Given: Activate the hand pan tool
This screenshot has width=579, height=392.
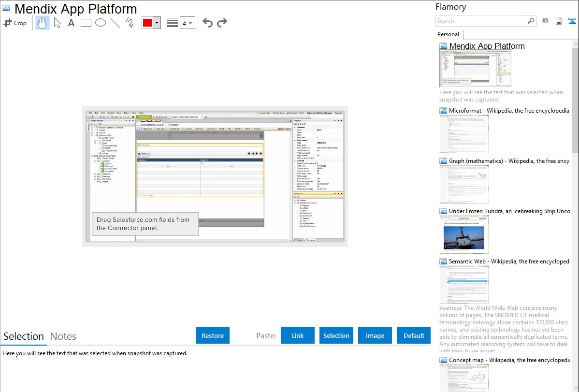Looking at the screenshot, I should click(43, 23).
